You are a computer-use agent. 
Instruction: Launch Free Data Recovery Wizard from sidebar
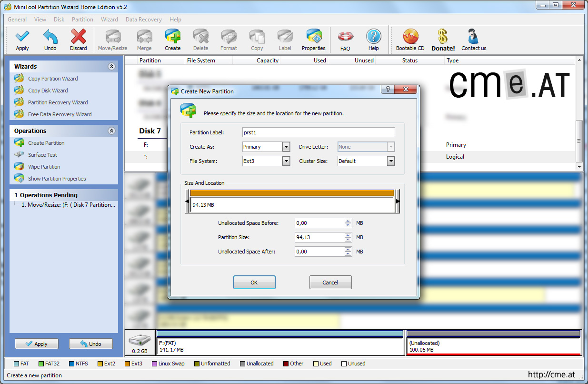coord(60,114)
